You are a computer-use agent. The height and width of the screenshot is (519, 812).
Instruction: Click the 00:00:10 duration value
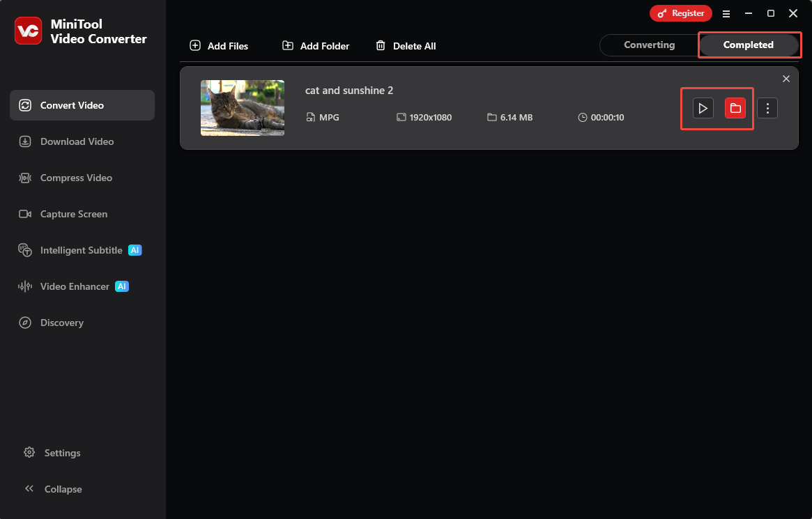point(607,118)
